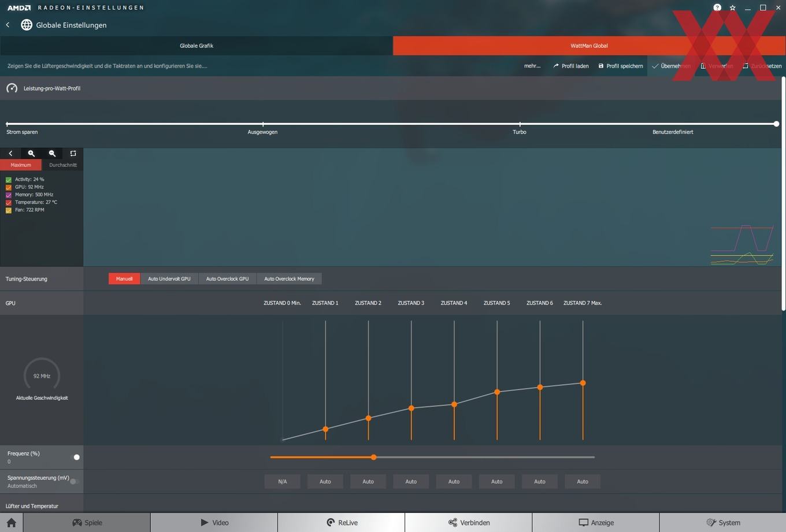
Task: Zoom in on the monitoring graph
Action: [x=31, y=154]
